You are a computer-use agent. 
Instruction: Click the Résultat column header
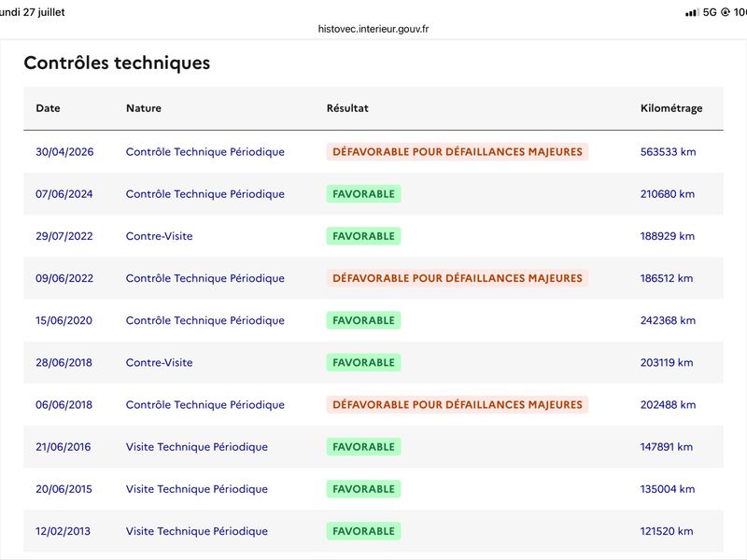(x=347, y=108)
